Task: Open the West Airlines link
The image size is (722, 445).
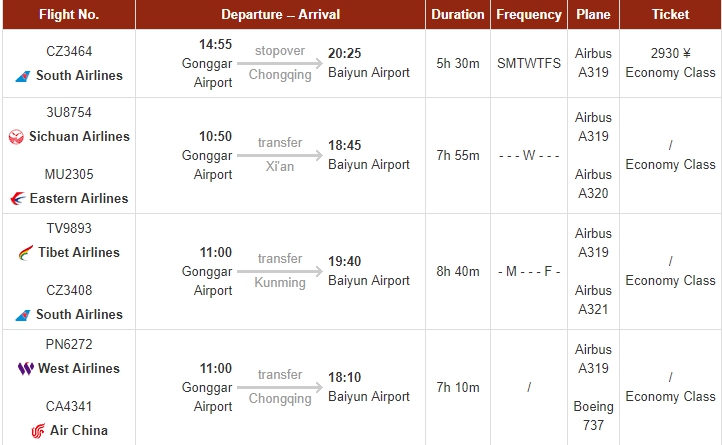Action: 78,369
